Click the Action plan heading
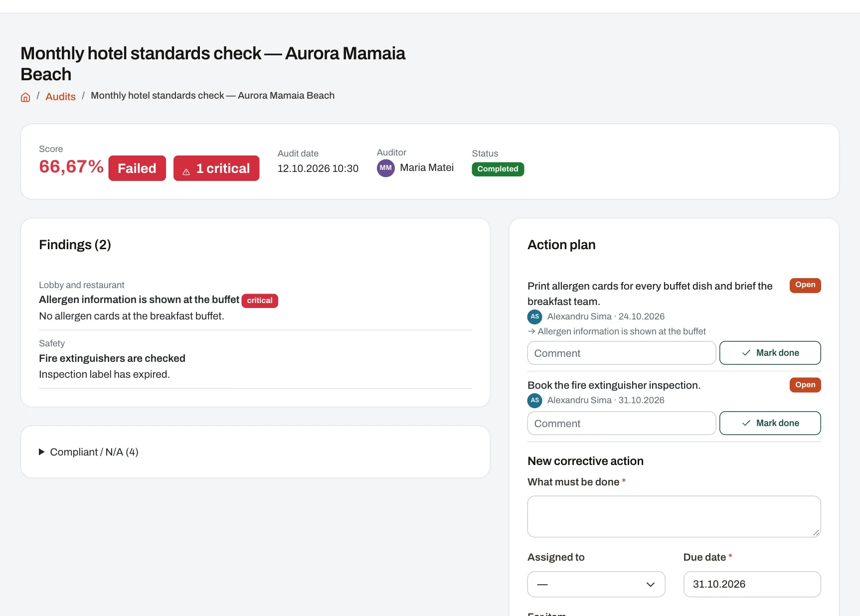This screenshot has width=860, height=616. (561, 245)
